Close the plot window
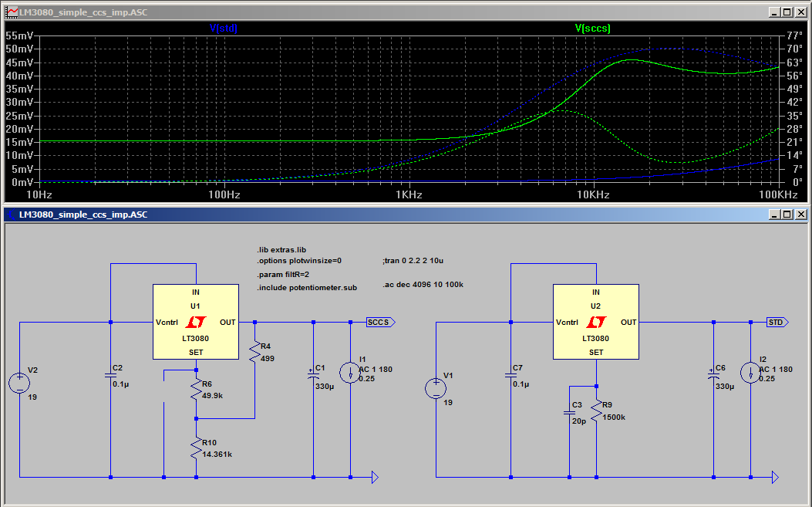This screenshot has height=507, width=812. [801, 12]
